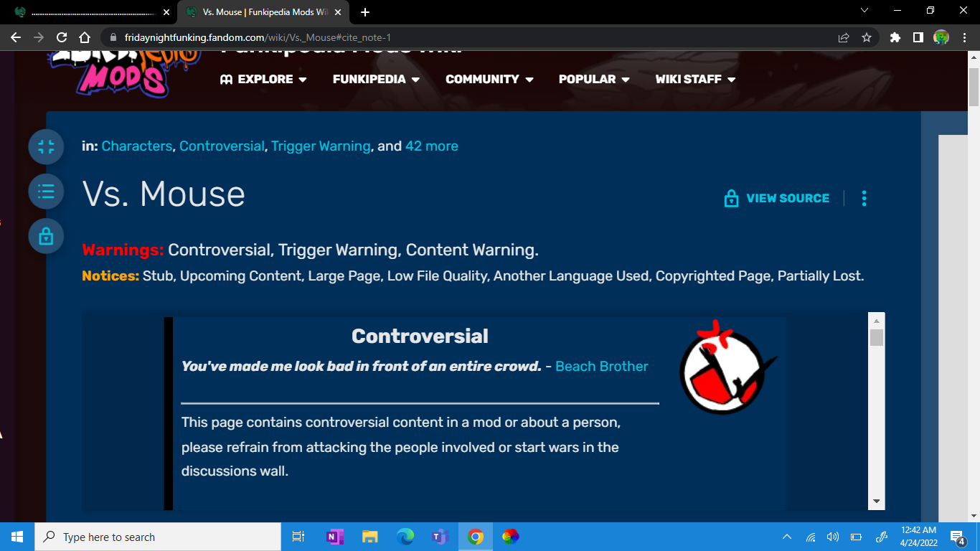The height and width of the screenshot is (551, 980).
Task: Click the orange 'Notices:' label
Action: 110,276
